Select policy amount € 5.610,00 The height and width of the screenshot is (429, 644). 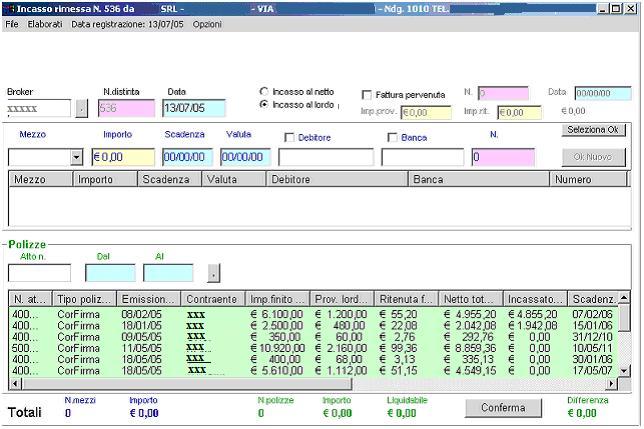[277, 371]
